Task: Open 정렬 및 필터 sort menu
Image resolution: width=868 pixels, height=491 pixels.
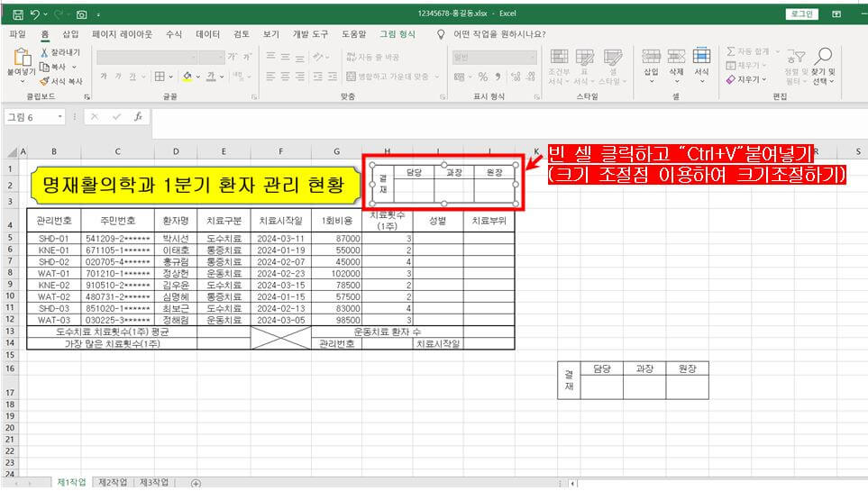Action: tap(796, 67)
